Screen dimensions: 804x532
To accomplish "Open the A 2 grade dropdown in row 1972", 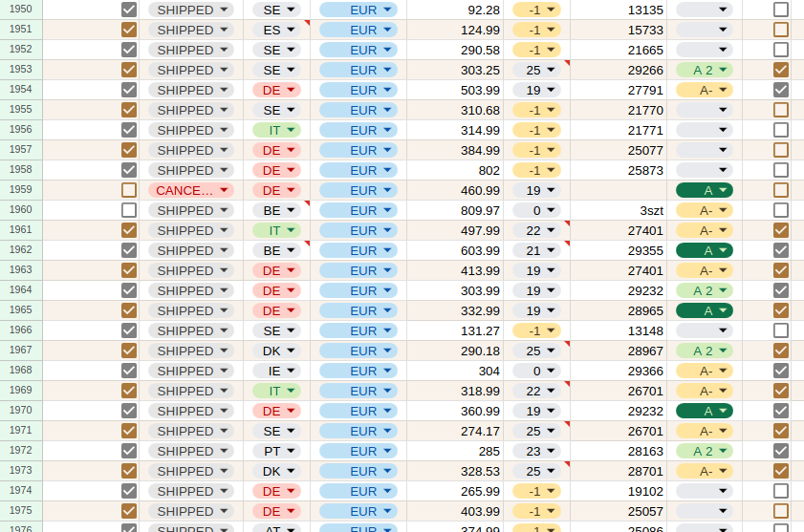I will (x=705, y=451).
